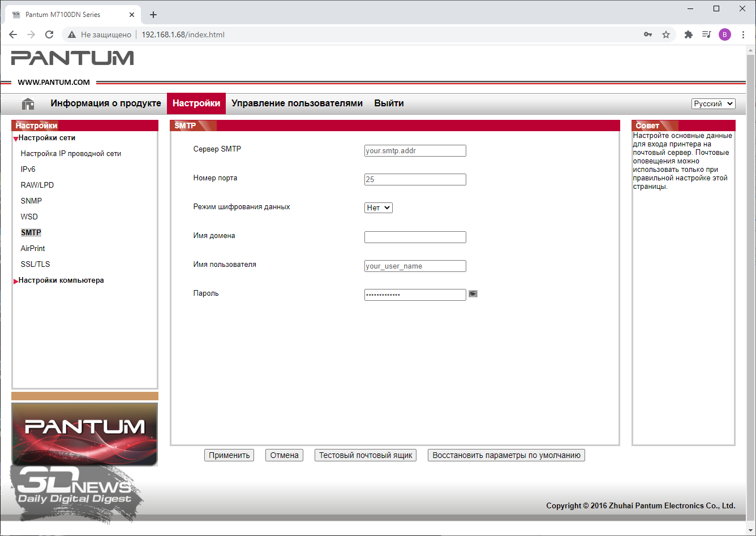Open saved passwords key icon
Screen dimensions: 756x536
point(648,34)
